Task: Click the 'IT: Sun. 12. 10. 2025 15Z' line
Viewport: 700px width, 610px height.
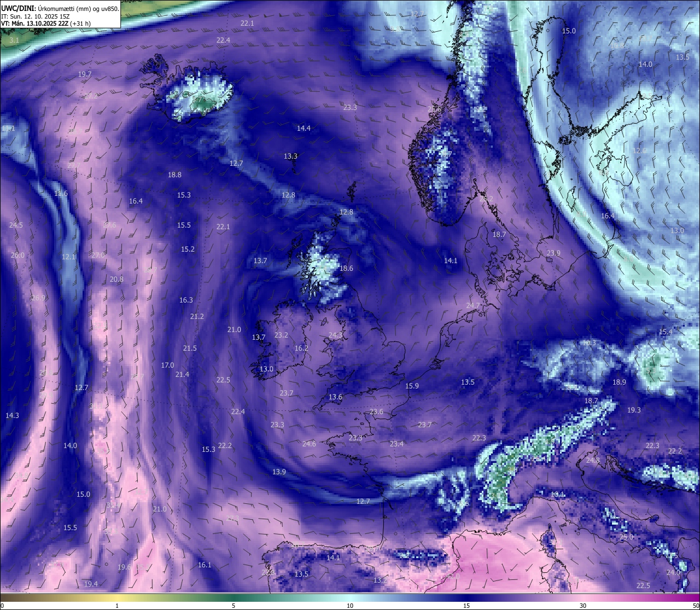Action: click(35, 16)
